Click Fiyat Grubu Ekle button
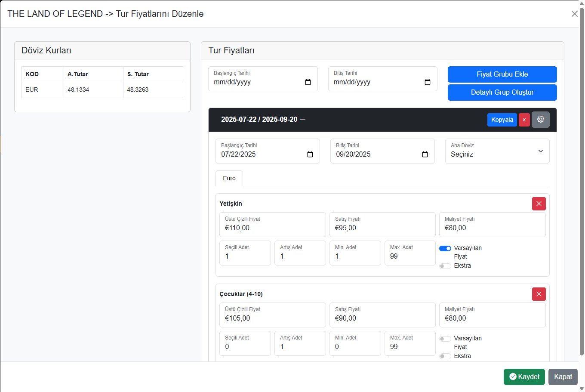 tap(502, 74)
